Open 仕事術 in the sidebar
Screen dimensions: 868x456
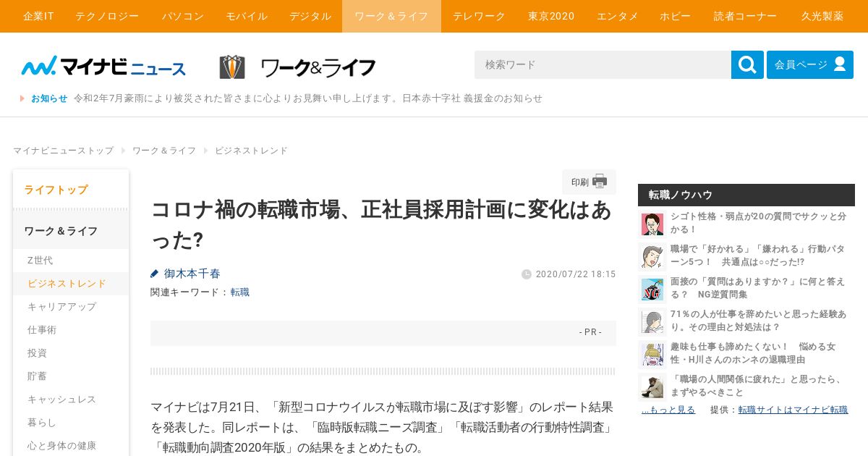tap(71, 330)
